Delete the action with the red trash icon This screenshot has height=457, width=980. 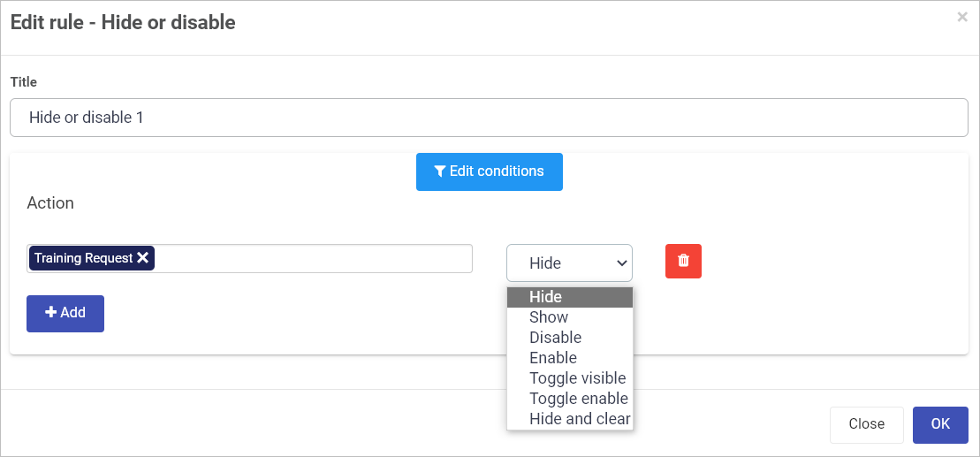click(x=683, y=261)
